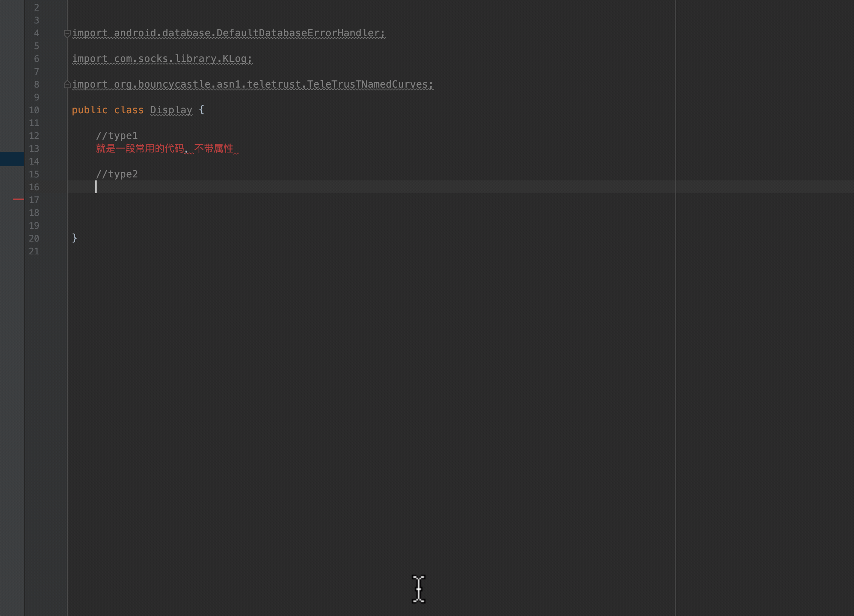Click the fold end marker at line 8
Viewport: 854px width, 616px height.
67,85
